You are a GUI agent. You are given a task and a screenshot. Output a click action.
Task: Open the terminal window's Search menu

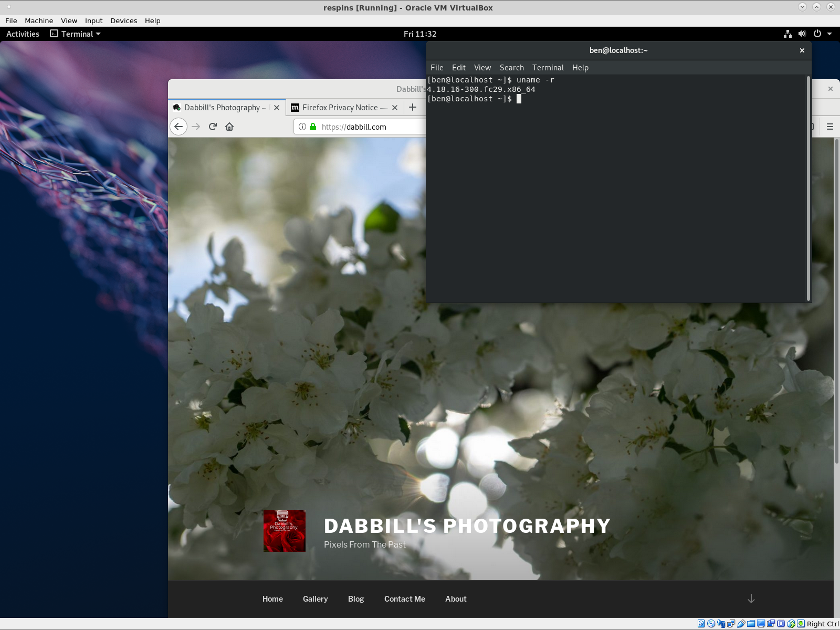[x=512, y=67]
